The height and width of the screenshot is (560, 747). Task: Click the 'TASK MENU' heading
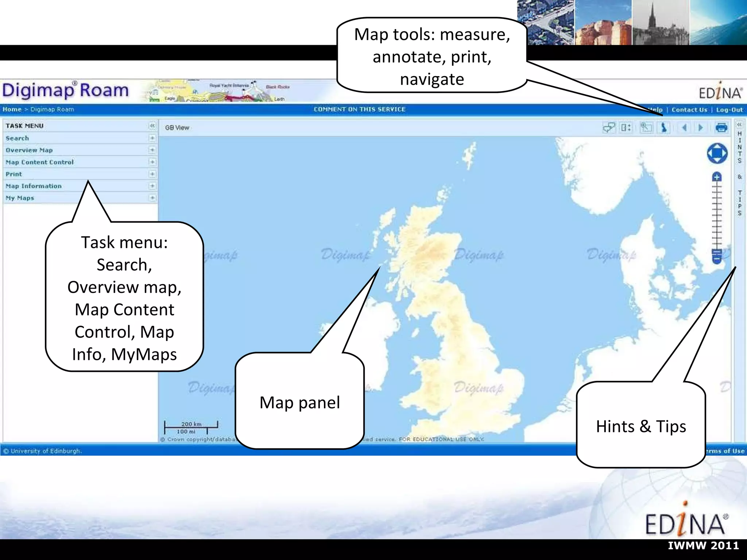tap(24, 126)
